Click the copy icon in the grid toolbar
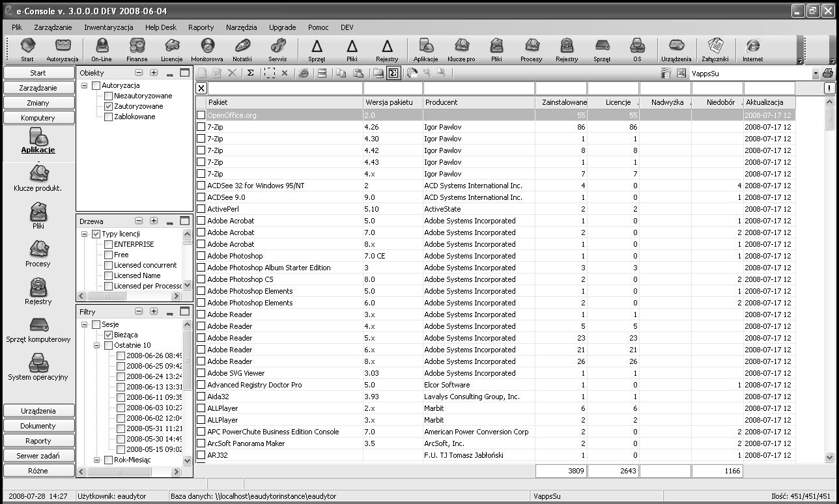 pos(341,73)
